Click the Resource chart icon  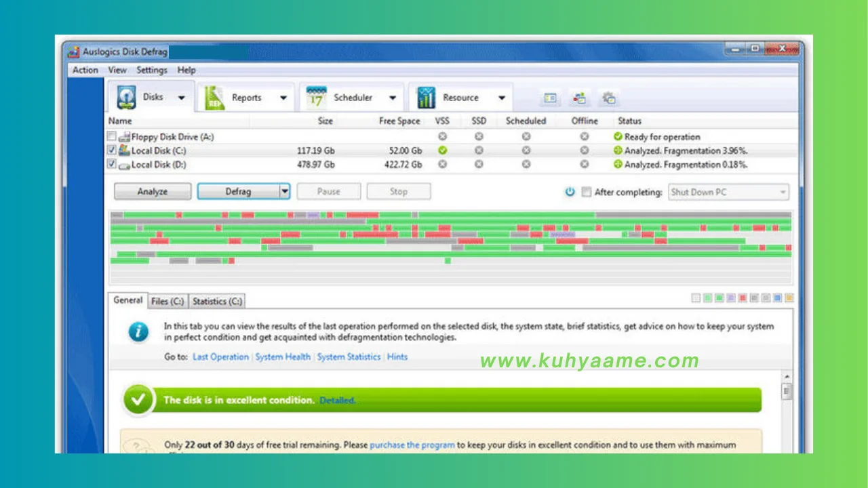coord(426,98)
